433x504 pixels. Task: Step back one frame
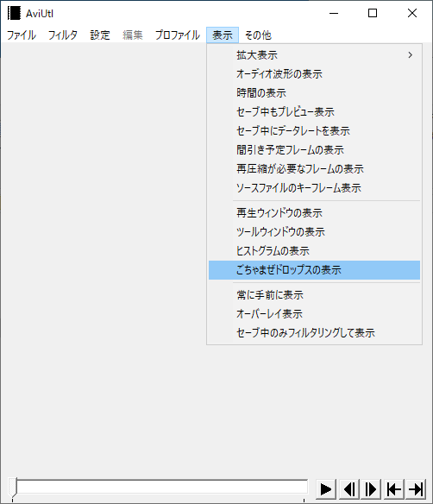[x=348, y=489]
